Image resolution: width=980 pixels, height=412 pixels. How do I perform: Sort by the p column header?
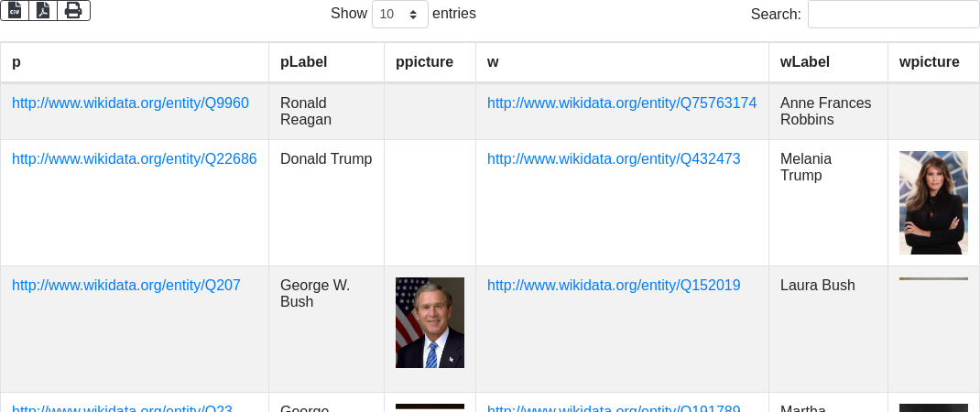click(x=135, y=62)
